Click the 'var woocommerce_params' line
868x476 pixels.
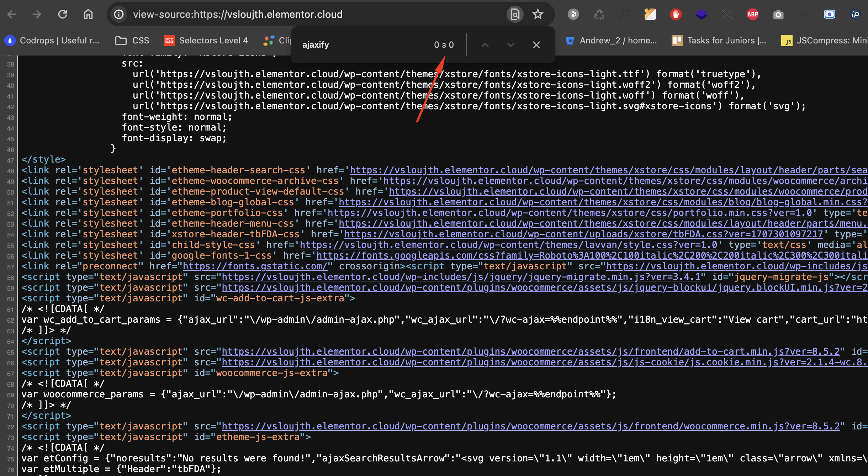[x=319, y=394]
